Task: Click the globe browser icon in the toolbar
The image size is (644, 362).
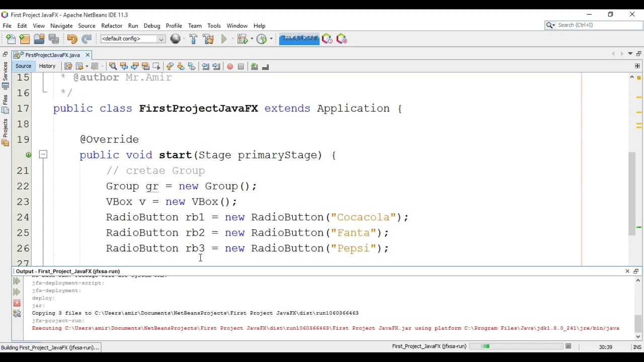Action: 175,39
